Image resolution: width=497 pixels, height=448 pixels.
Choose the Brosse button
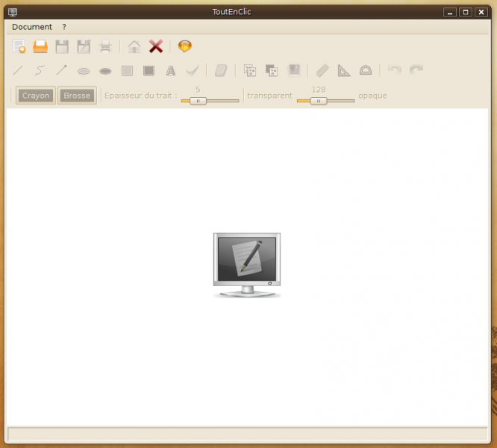[x=77, y=96]
